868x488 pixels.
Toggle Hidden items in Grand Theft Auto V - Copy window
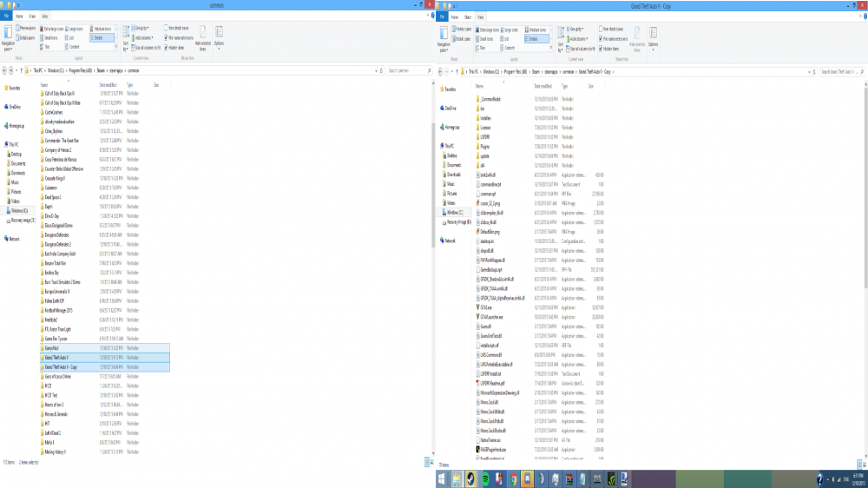[608, 49]
